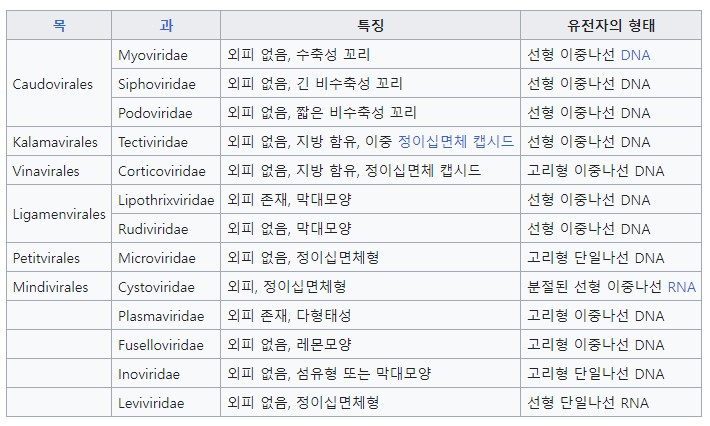Click the Leviviridae cell

166,402
